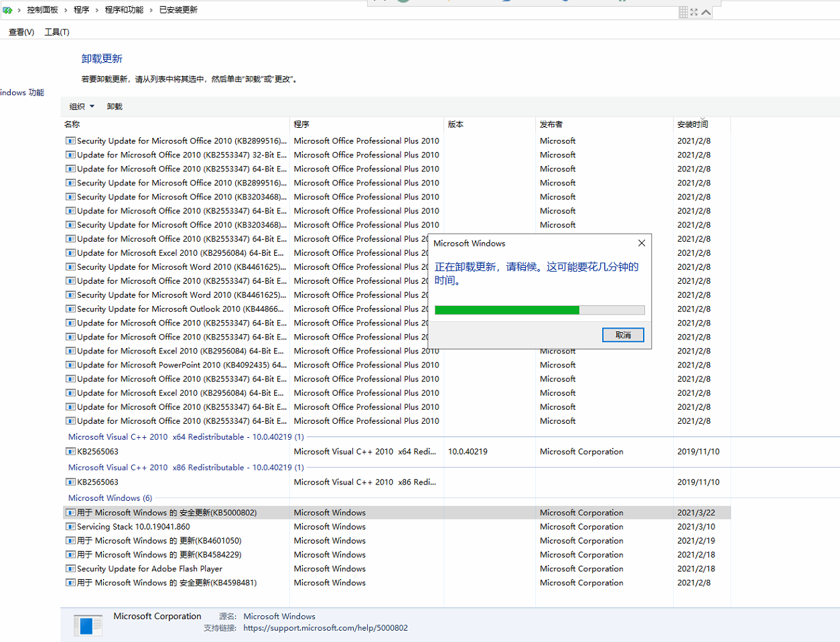The height and width of the screenshot is (642, 840).
Task: Click icon beside Servicing Stack 10.0.19041.860
Action: click(70, 527)
